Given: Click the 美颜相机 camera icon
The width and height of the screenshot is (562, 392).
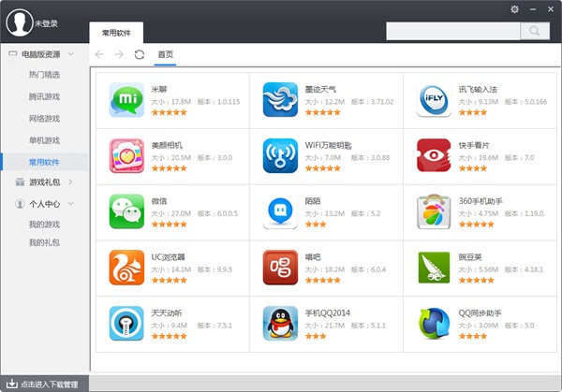Looking at the screenshot, I should click(126, 155).
